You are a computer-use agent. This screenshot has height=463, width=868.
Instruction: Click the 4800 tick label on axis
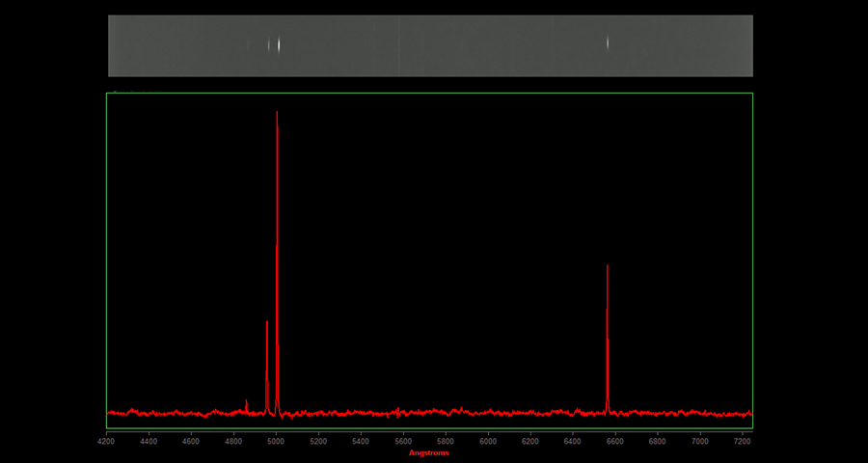point(233,441)
